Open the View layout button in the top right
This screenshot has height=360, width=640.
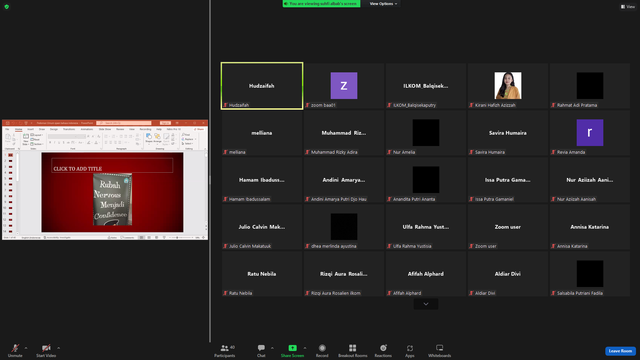coord(628,7)
